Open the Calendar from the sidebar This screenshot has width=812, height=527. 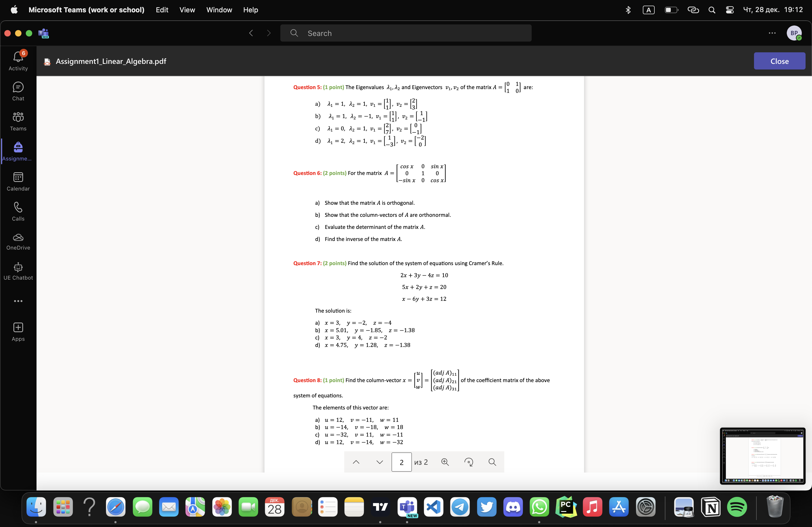[x=18, y=180]
